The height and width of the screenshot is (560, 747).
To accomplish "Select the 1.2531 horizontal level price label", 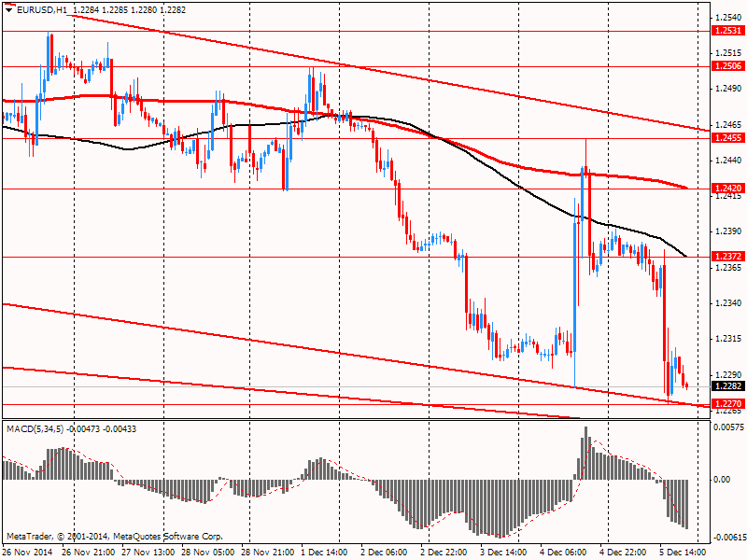I will coord(728,31).
